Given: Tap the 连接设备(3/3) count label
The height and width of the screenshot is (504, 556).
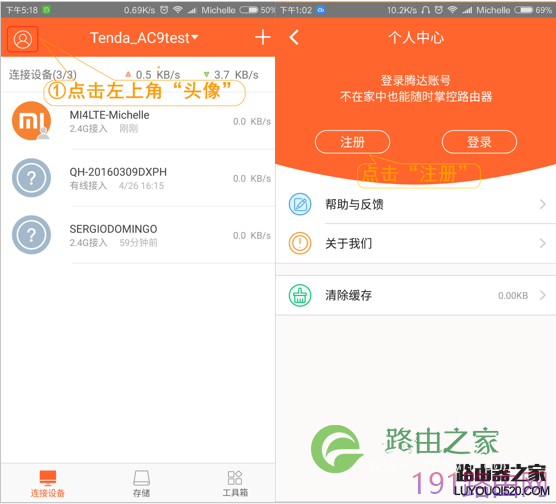Looking at the screenshot, I should 43,74.
